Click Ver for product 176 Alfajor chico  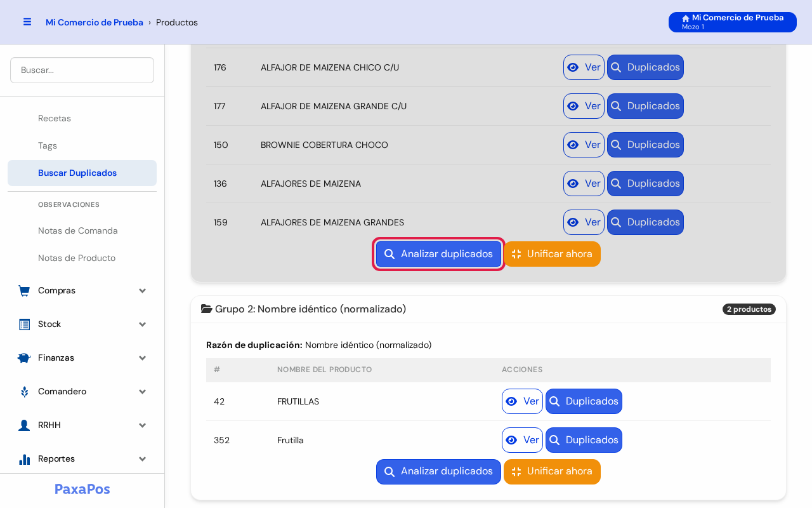[584, 67]
